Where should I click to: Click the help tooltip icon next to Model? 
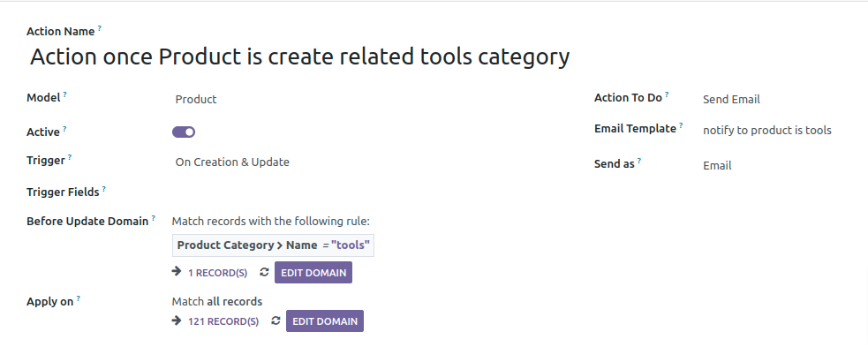tap(64, 94)
